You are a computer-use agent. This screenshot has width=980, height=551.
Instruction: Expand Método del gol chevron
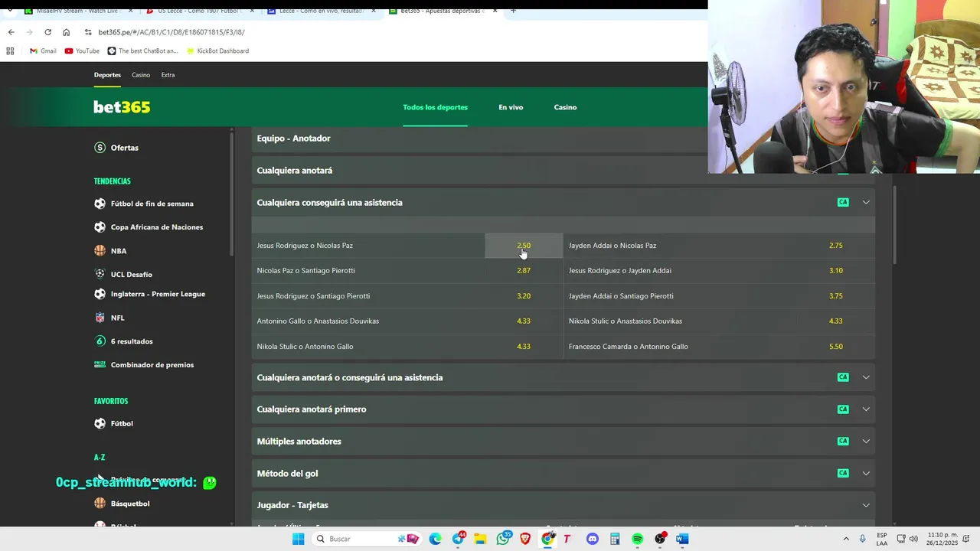pos(866,473)
